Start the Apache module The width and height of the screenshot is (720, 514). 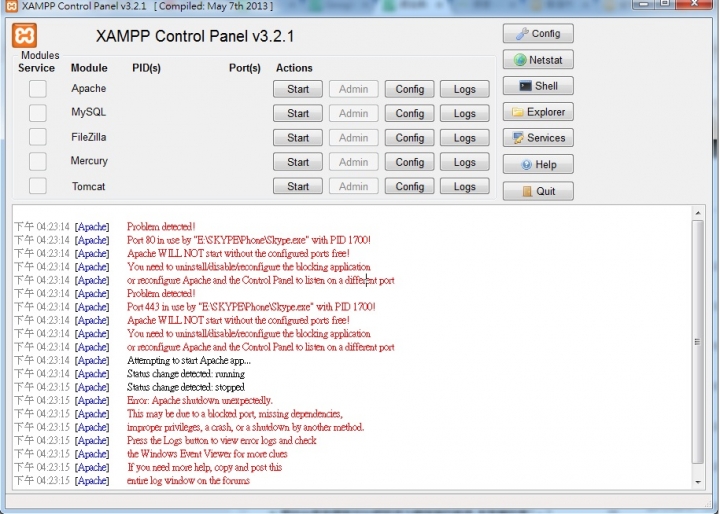pos(298,89)
